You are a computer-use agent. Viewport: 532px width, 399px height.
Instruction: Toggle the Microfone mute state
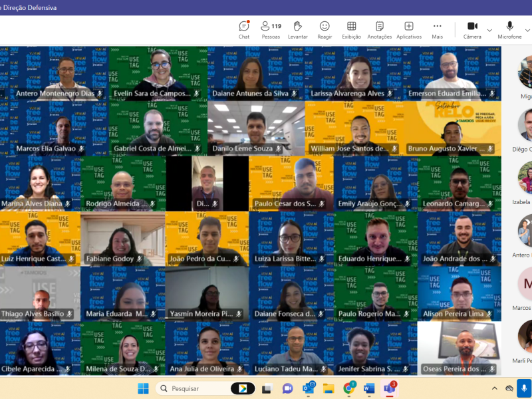pyautogui.click(x=509, y=29)
